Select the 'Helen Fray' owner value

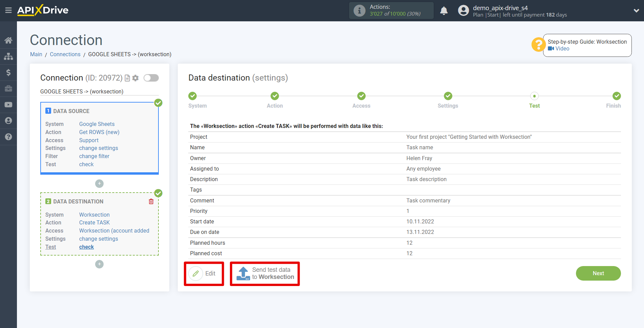pyautogui.click(x=419, y=158)
